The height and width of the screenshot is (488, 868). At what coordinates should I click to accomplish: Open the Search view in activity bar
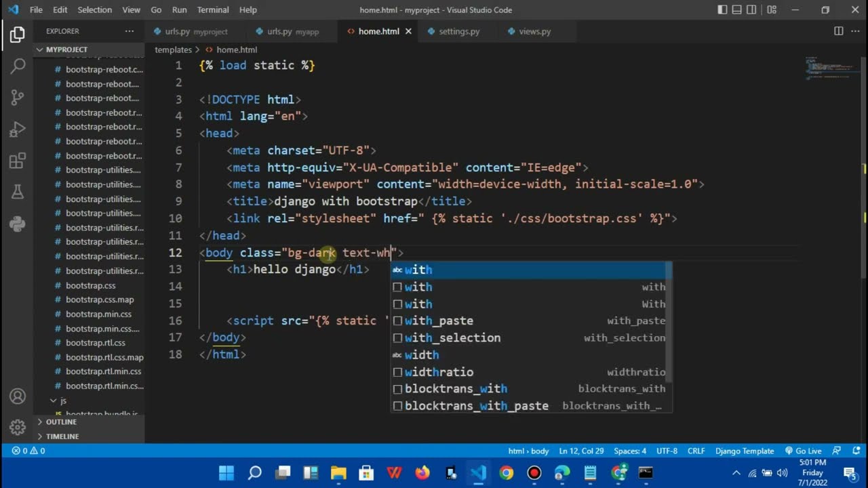point(18,66)
